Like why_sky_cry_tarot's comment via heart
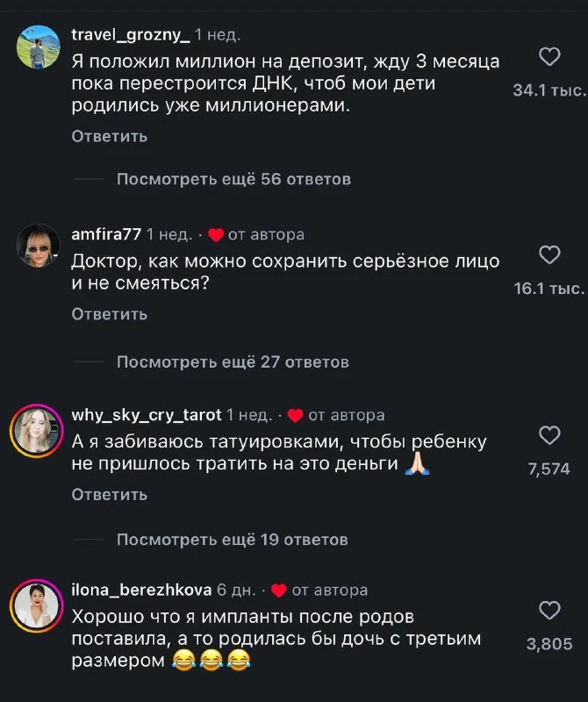 pos(549,435)
